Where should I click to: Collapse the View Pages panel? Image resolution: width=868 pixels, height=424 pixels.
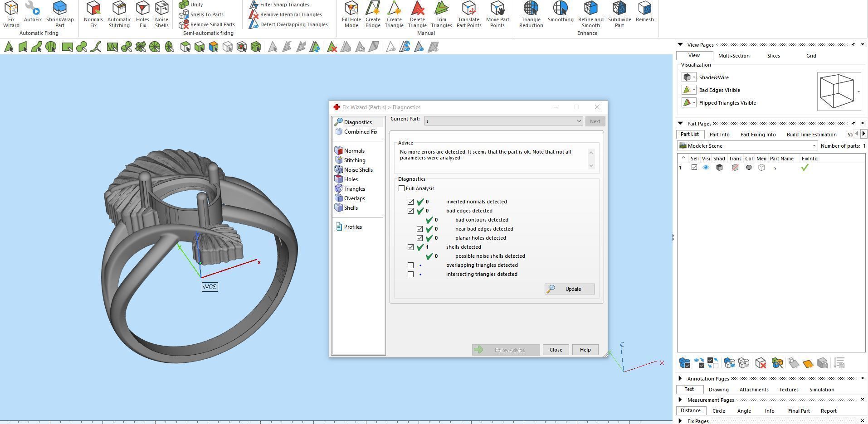coord(680,44)
